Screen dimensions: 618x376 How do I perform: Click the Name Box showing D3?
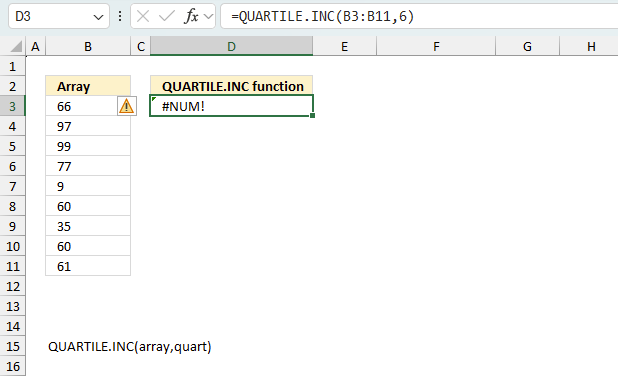[59, 17]
